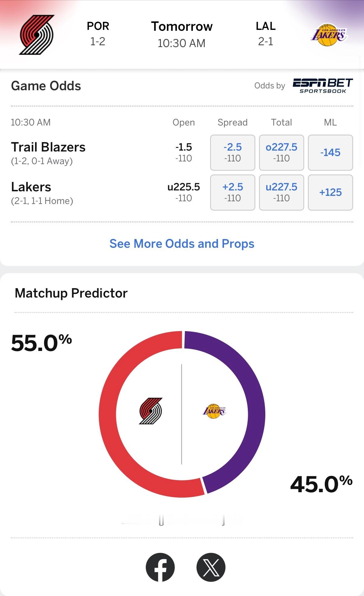Select Trail Blazers -2.5 spread bet
Viewport: 364px width, 596px height.
232,152
